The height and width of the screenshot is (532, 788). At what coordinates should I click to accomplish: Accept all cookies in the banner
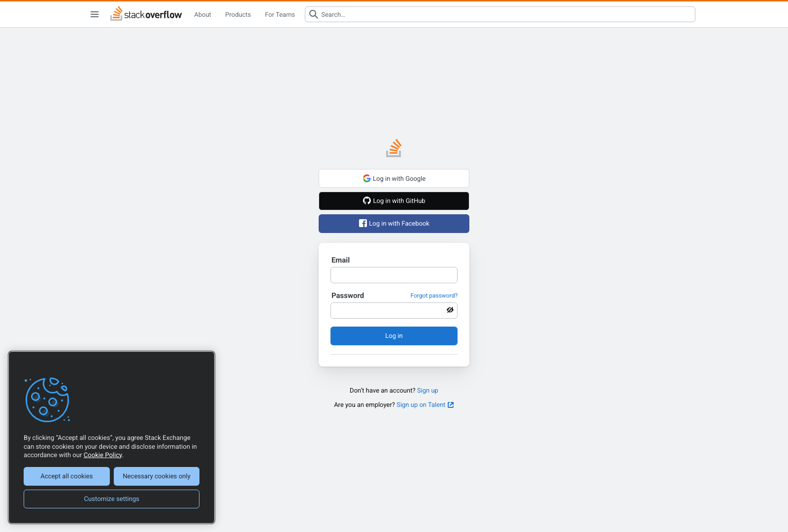(x=66, y=476)
